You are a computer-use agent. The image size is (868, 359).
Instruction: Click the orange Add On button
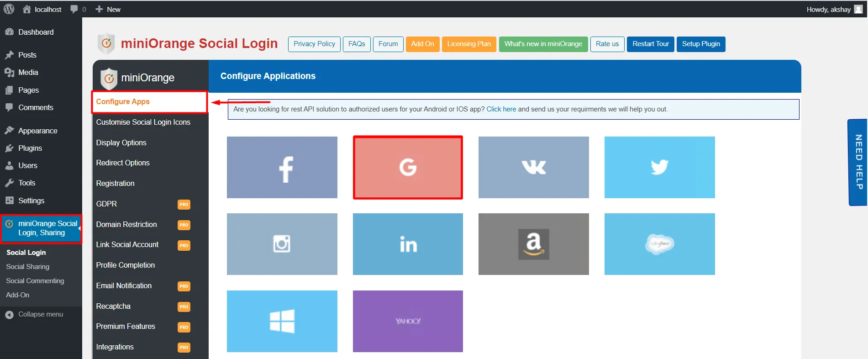tap(422, 44)
